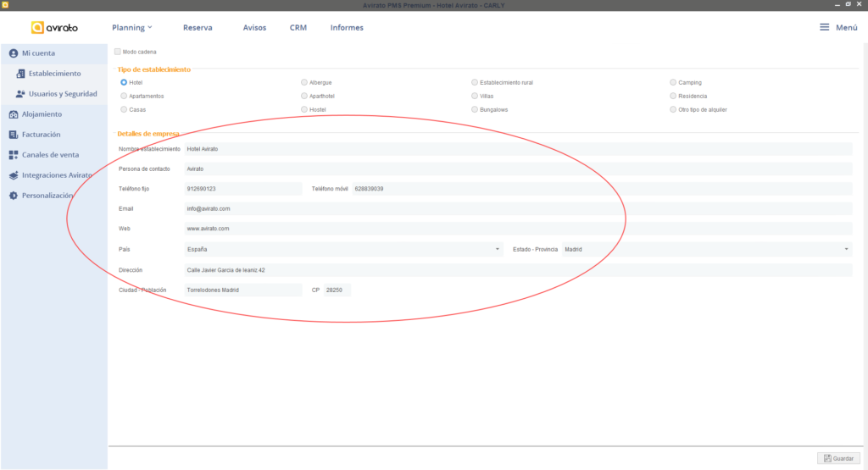Click the Ciudad - Población field

(243, 290)
